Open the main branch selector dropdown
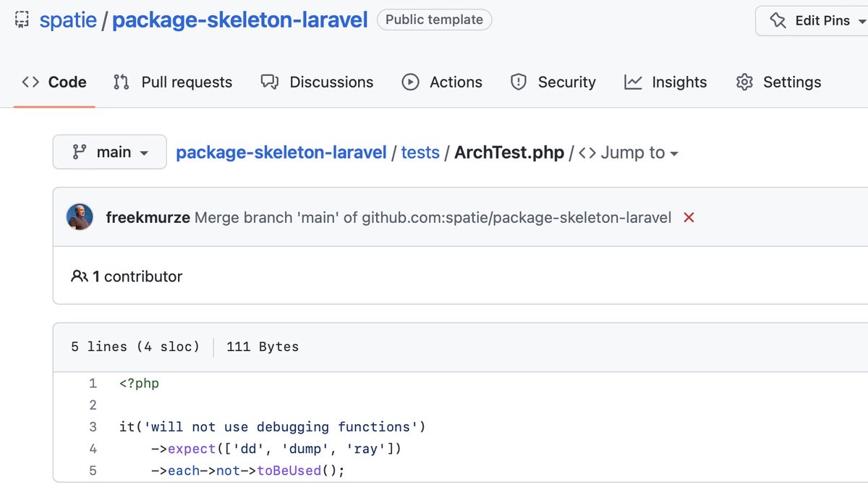The image size is (868, 498). coord(110,152)
